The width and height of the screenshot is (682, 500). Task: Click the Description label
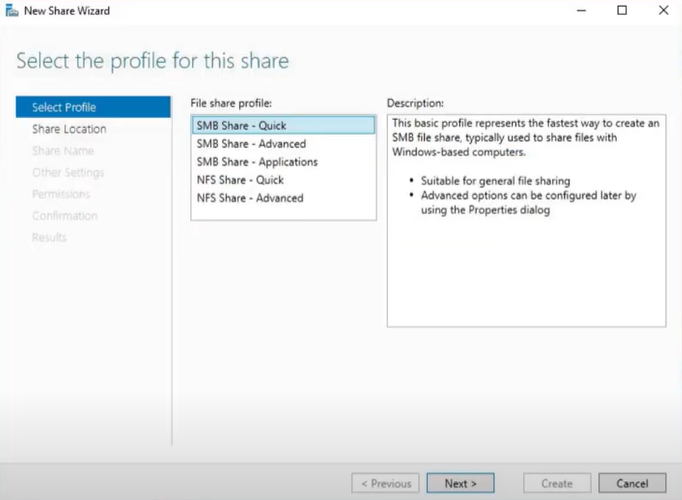(x=415, y=103)
